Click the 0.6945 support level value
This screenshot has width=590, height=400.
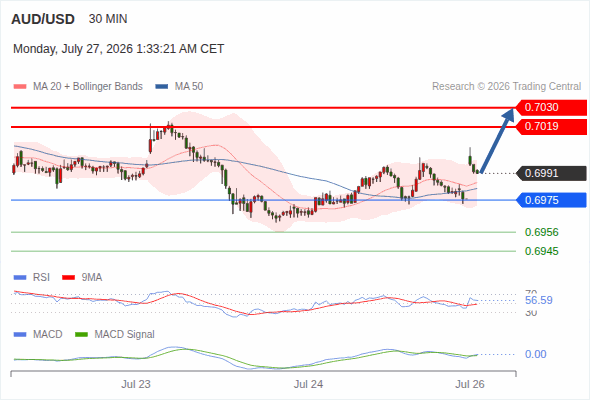pyautogui.click(x=541, y=251)
